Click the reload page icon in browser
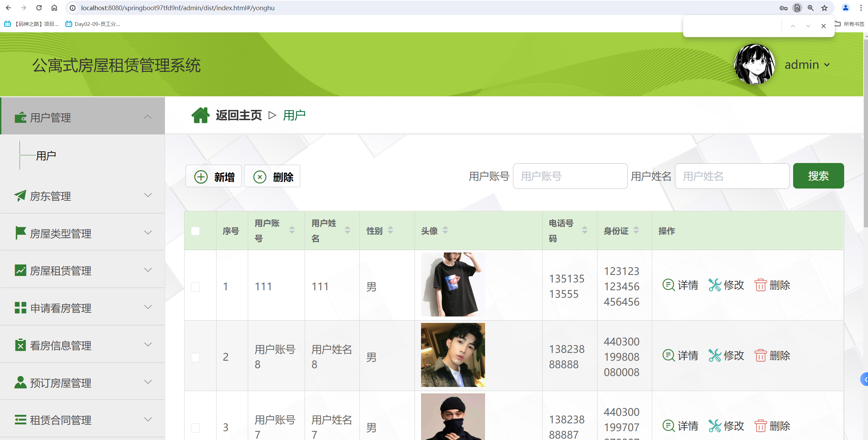 (39, 8)
